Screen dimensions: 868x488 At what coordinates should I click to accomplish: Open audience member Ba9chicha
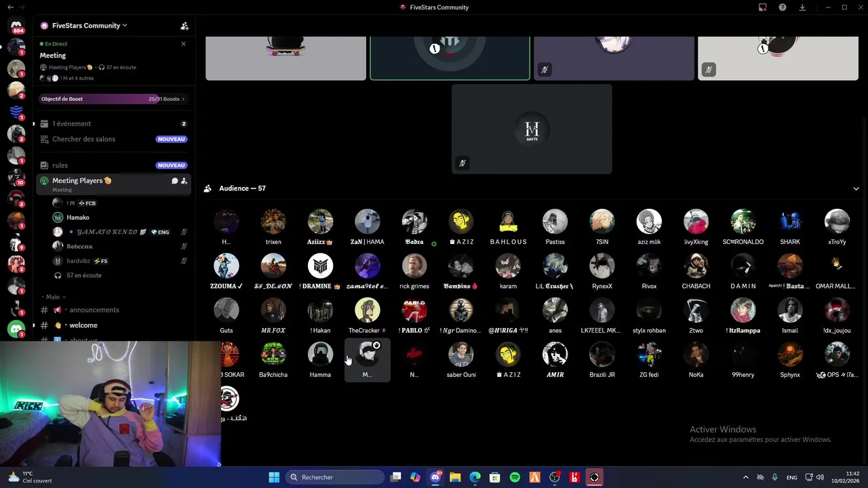pyautogui.click(x=273, y=360)
